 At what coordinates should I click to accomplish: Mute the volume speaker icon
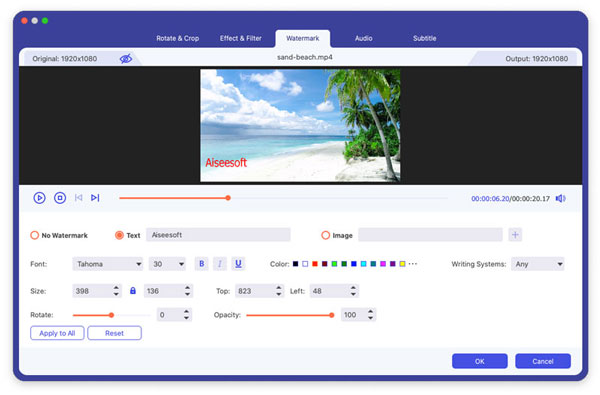tap(561, 198)
